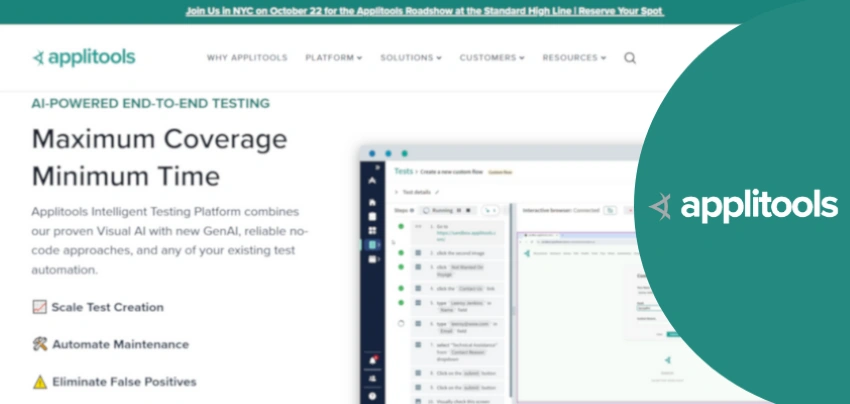Open the cursor tool dropdown in Steps
The height and width of the screenshot is (404, 850).
[491, 210]
